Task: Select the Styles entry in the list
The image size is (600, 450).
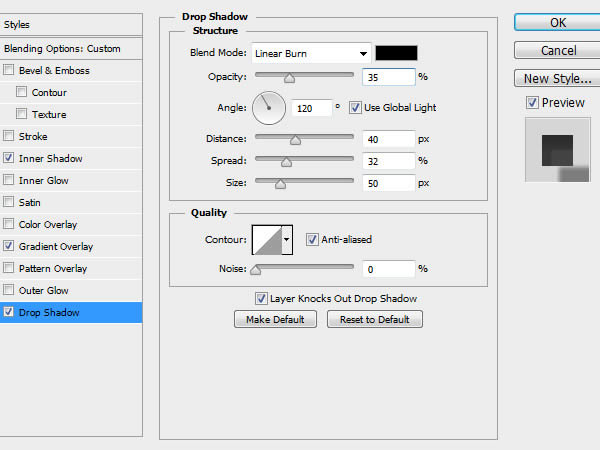Action: (71, 25)
